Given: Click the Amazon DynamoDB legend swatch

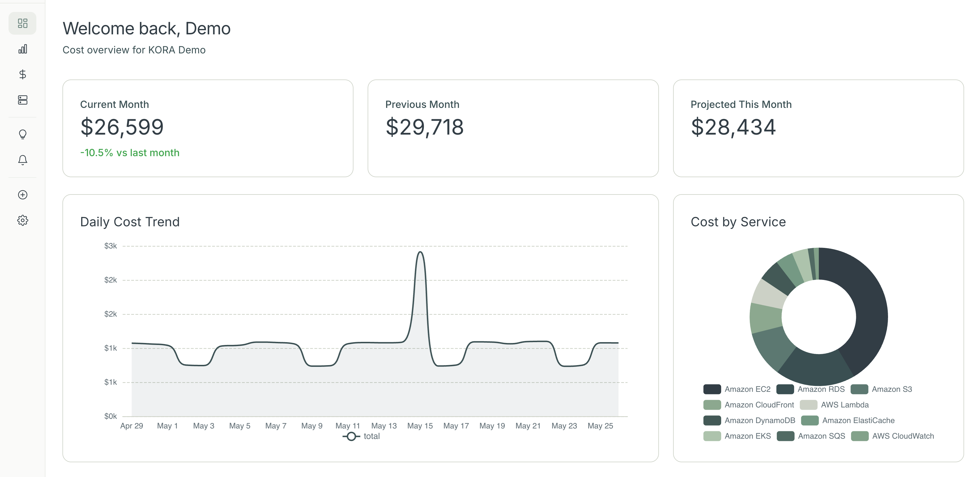Looking at the screenshot, I should coord(712,420).
